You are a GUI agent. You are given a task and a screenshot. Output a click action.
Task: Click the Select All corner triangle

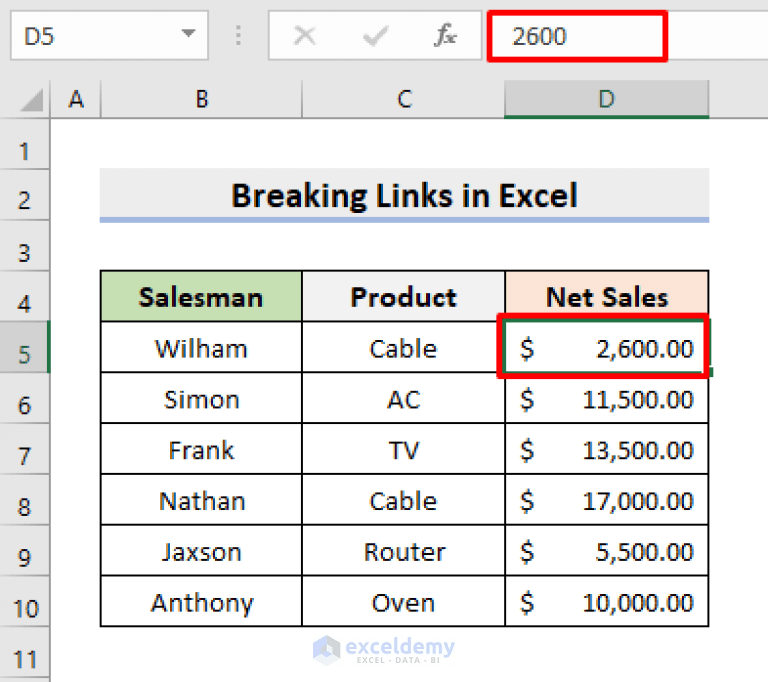coord(32,100)
